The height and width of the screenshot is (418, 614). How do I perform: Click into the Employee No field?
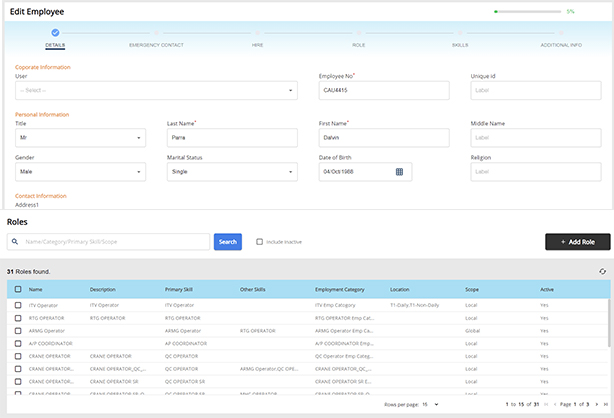pyautogui.click(x=383, y=91)
